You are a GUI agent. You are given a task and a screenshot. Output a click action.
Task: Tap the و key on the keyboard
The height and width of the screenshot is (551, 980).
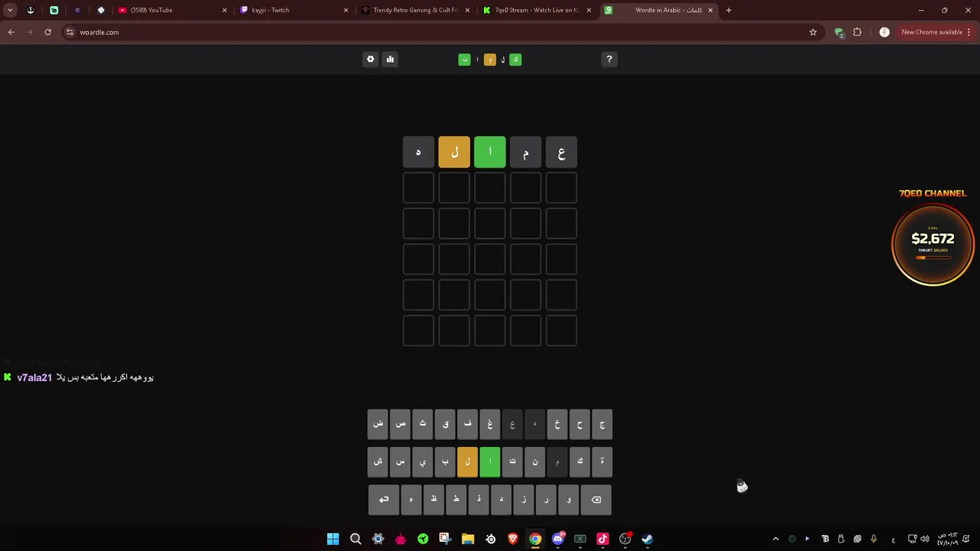[569, 500]
